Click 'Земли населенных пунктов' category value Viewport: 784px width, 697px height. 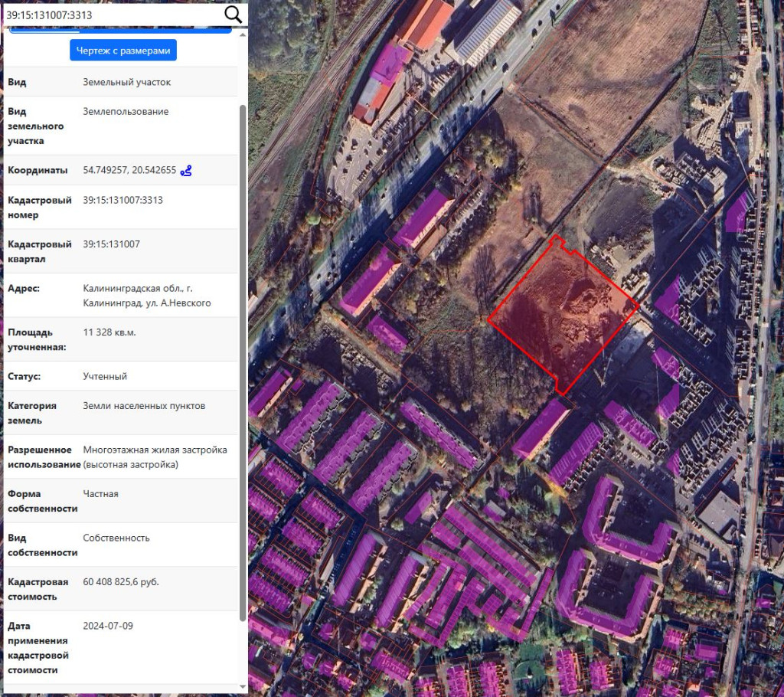[x=144, y=406]
